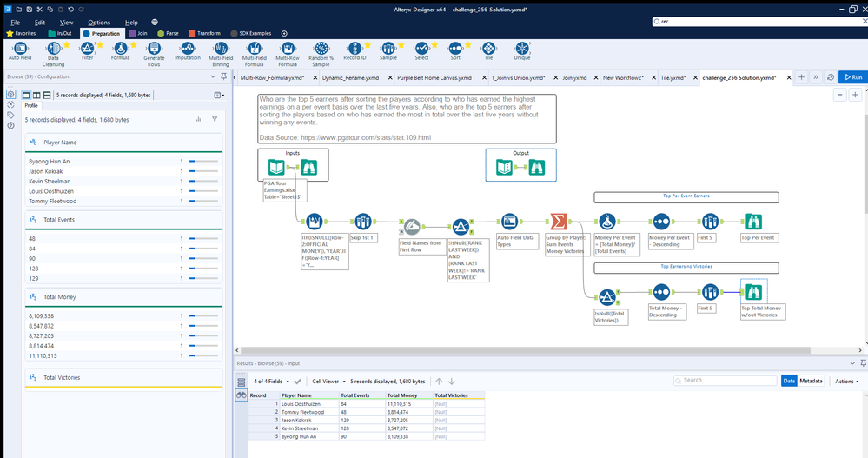Switch to Purple Belt Home Canvas tab
This screenshot has height=458, width=868.
(x=434, y=77)
